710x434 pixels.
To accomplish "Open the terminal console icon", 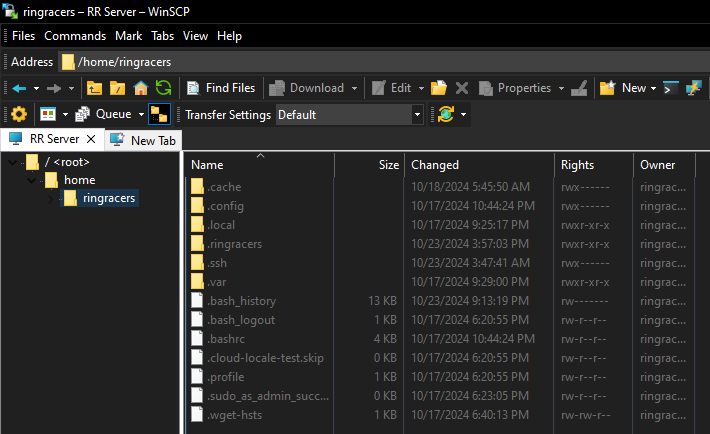I will tap(671, 88).
